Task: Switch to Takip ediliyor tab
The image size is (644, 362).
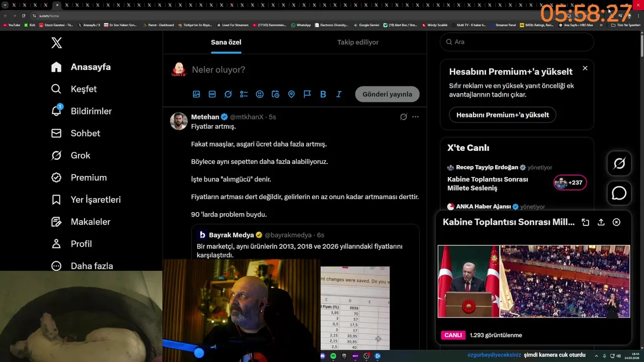Action: (x=358, y=42)
